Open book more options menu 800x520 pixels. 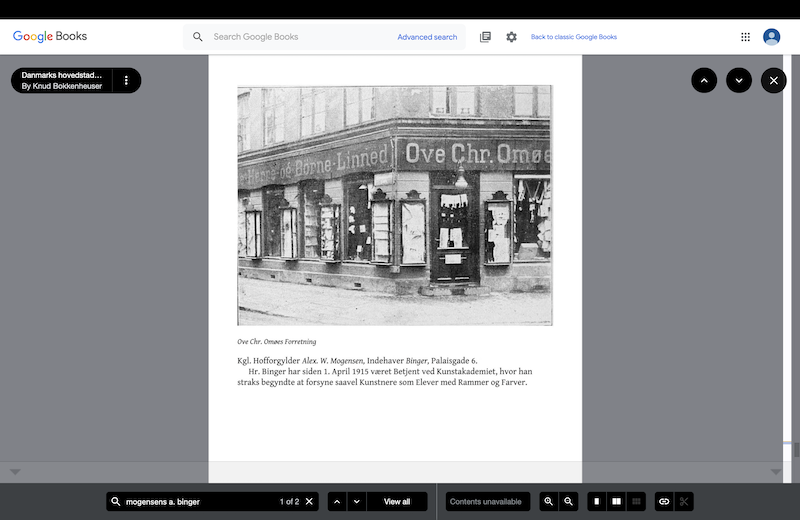[x=126, y=80]
